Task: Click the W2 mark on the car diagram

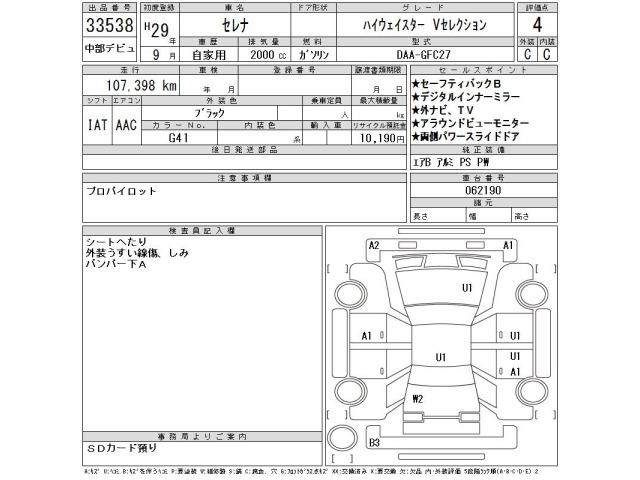Action: (x=418, y=399)
